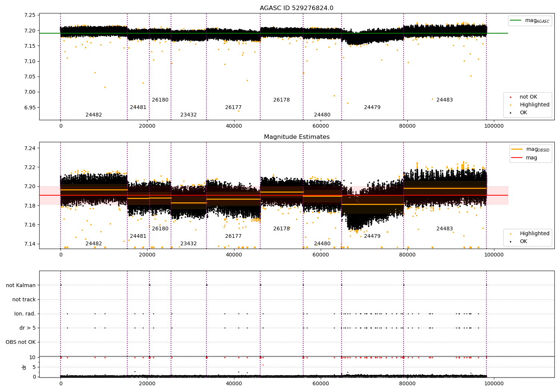
Task: Click OBSID label 24482 in top plot
Action: 94,115
